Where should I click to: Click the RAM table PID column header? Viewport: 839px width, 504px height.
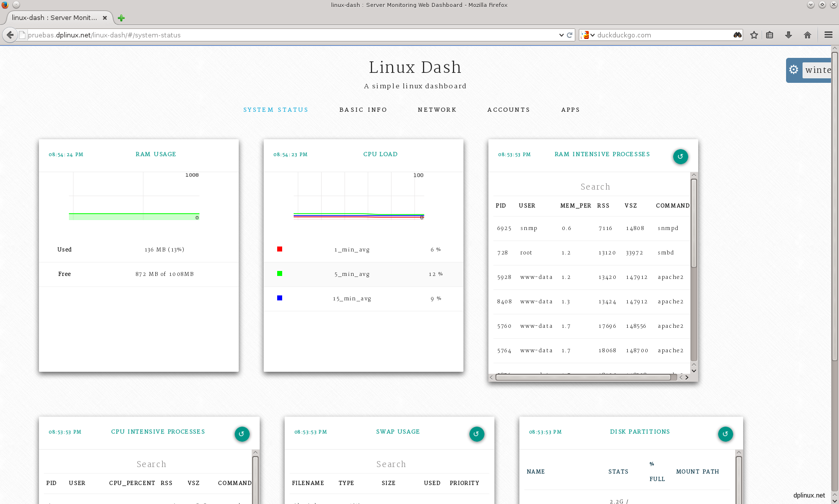pyautogui.click(x=501, y=206)
